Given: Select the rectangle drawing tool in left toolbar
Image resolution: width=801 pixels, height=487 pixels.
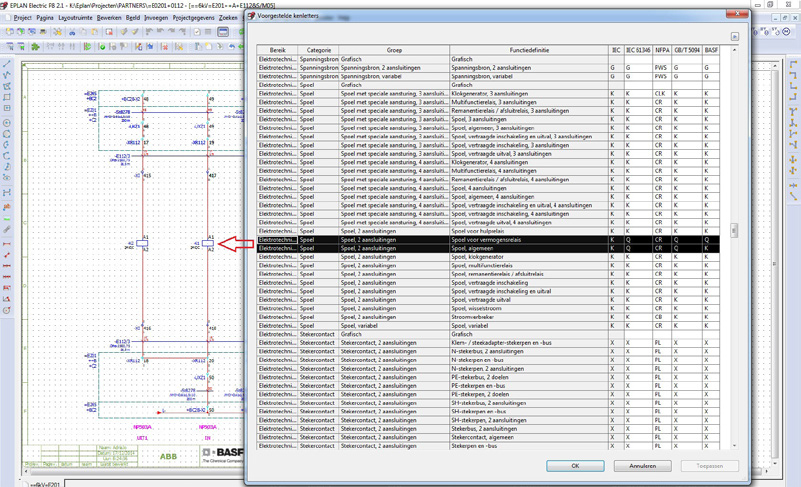Looking at the screenshot, I should [x=7, y=98].
